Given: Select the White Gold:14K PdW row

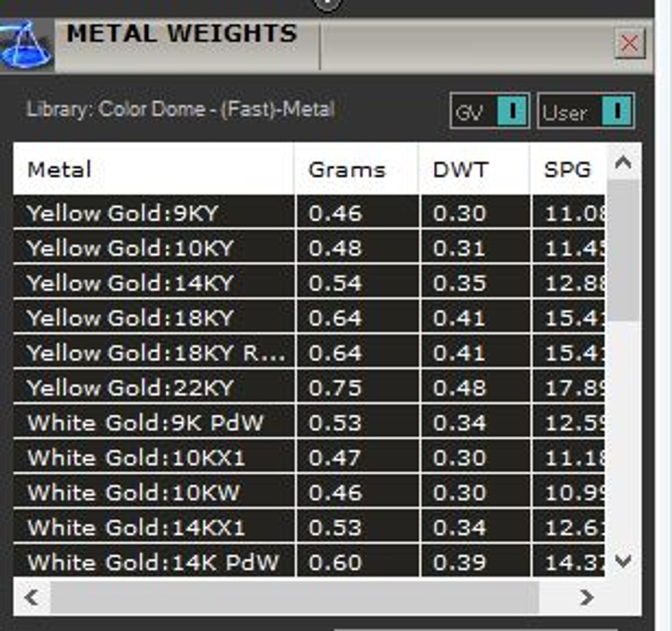Looking at the screenshot, I should tap(309, 561).
